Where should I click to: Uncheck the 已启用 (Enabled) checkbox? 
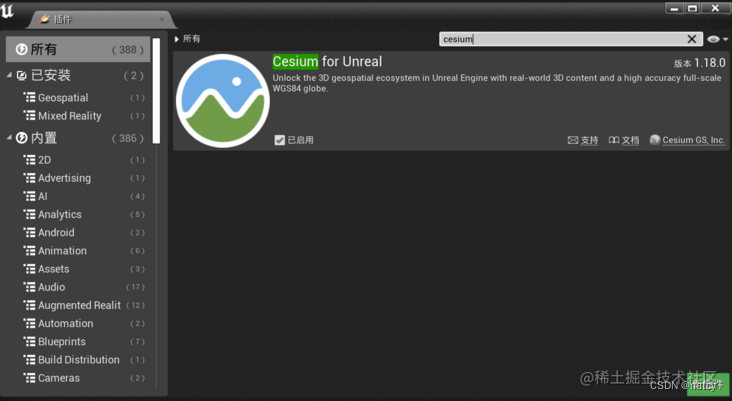[280, 140]
